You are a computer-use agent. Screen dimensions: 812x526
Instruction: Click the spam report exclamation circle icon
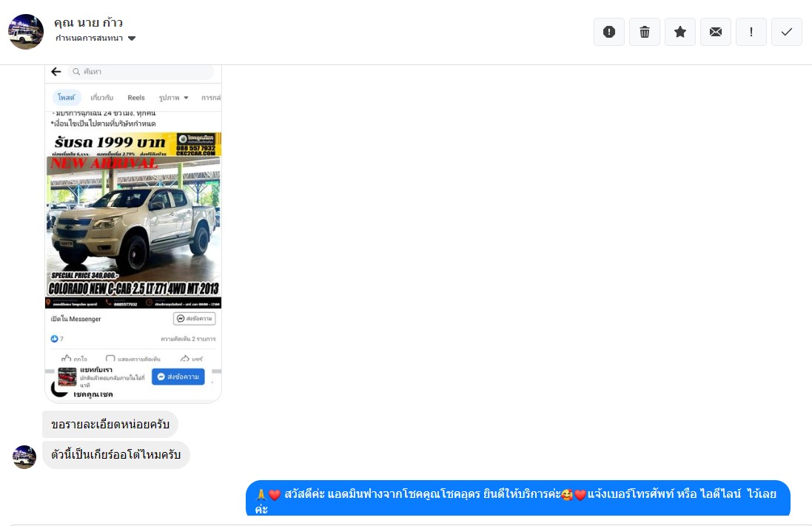(609, 32)
